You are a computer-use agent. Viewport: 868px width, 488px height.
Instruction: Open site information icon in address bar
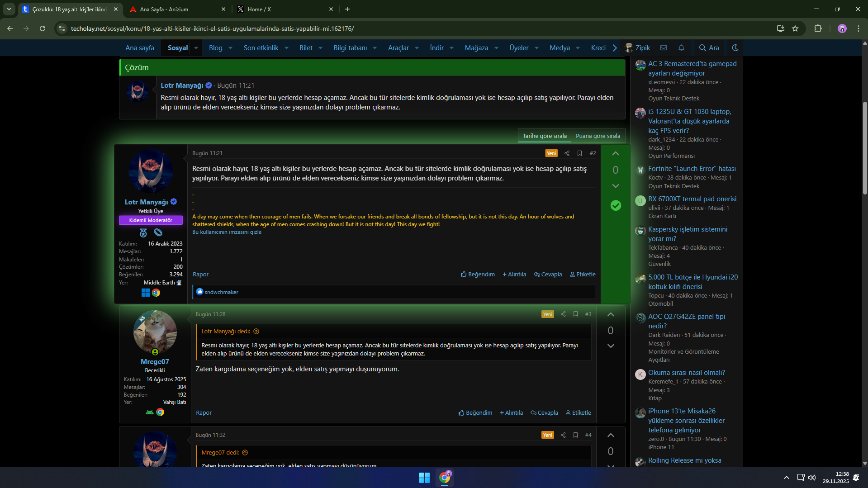coord(62,28)
